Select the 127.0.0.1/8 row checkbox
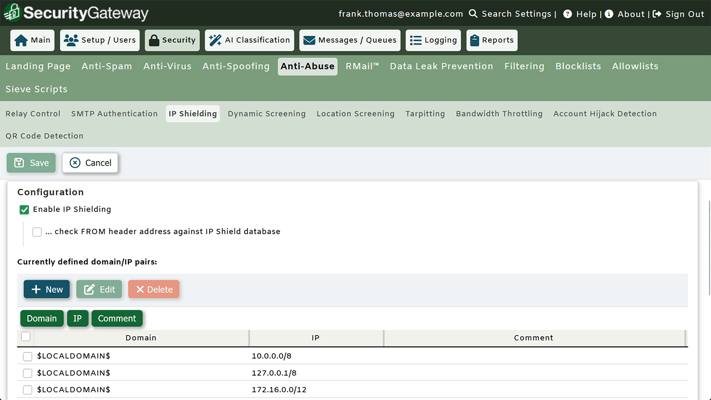Screen dimensions: 711x400 point(27,373)
